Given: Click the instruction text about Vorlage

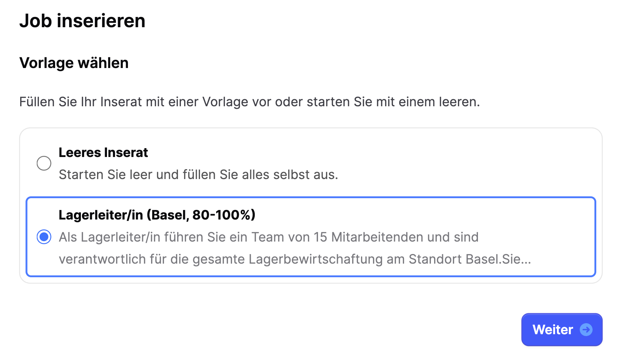Looking at the screenshot, I should (249, 101).
